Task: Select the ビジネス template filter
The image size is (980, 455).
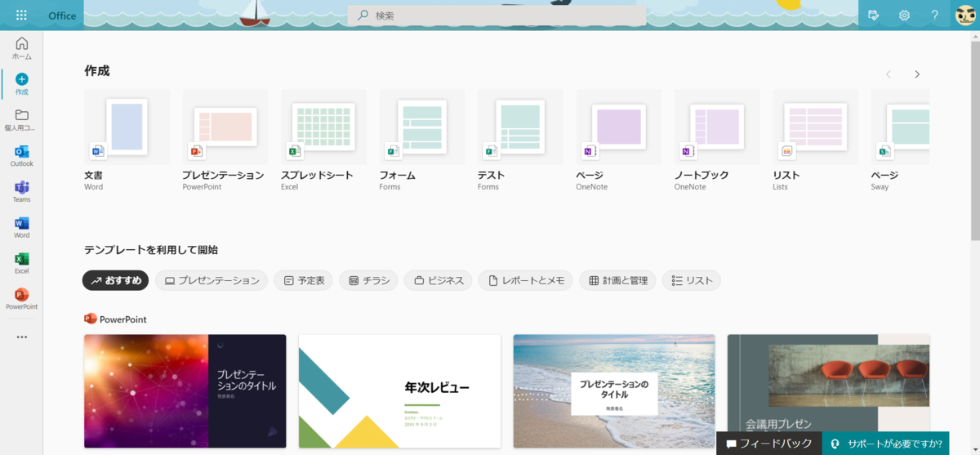Action: [x=439, y=280]
